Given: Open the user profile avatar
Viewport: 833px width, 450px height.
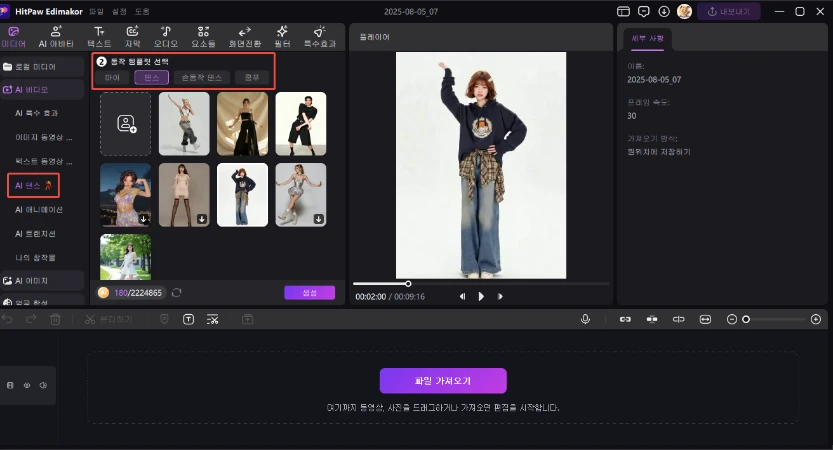Looking at the screenshot, I should 684,11.
